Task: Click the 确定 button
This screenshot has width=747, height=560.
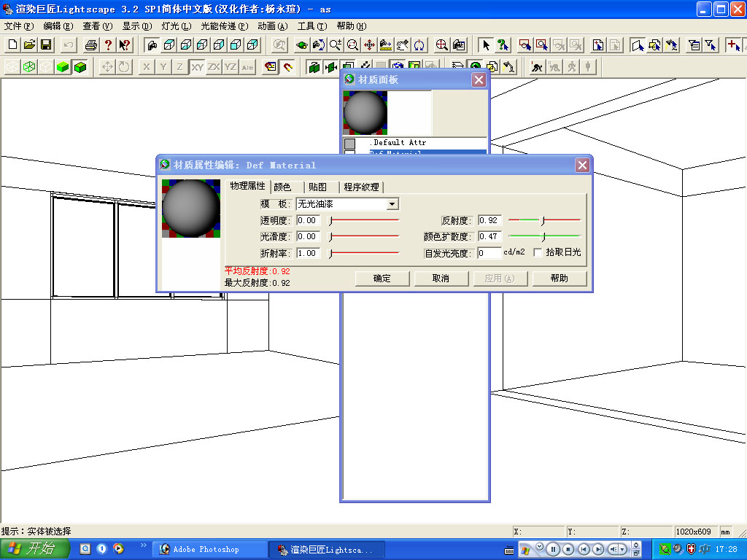Action: [x=382, y=279]
